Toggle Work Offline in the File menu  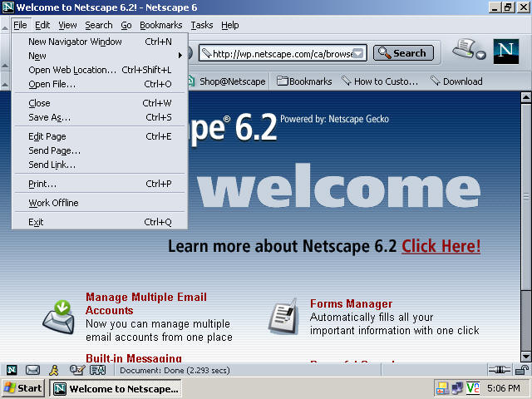(100, 203)
